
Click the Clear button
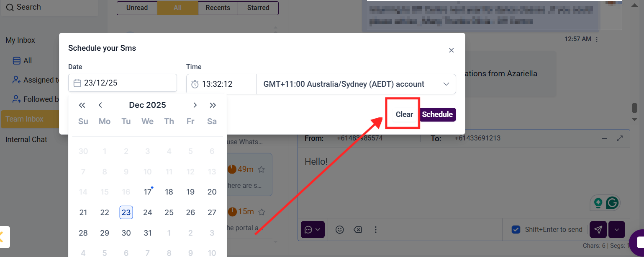tap(404, 114)
